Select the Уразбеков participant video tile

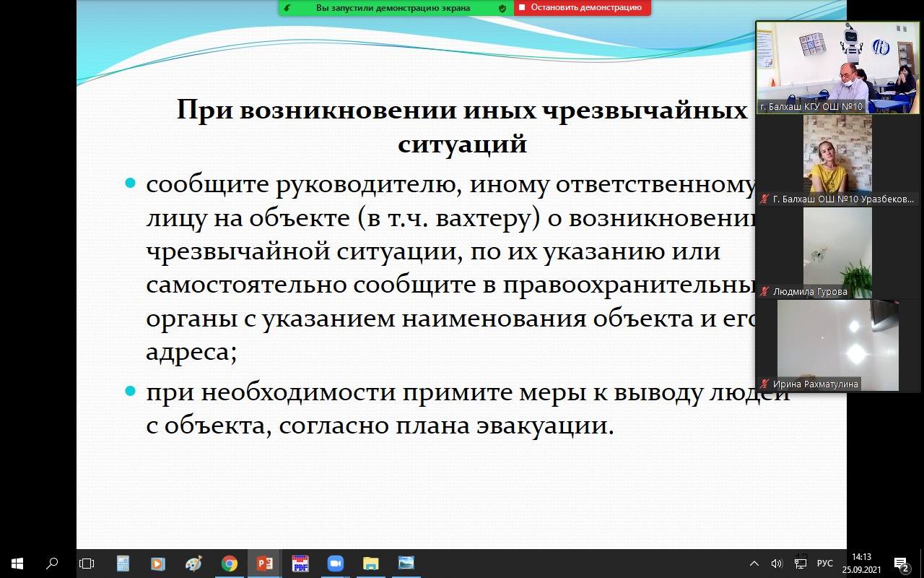[837, 155]
